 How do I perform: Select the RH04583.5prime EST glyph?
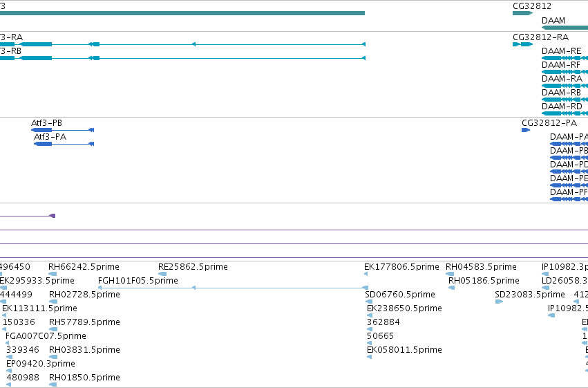(450, 274)
